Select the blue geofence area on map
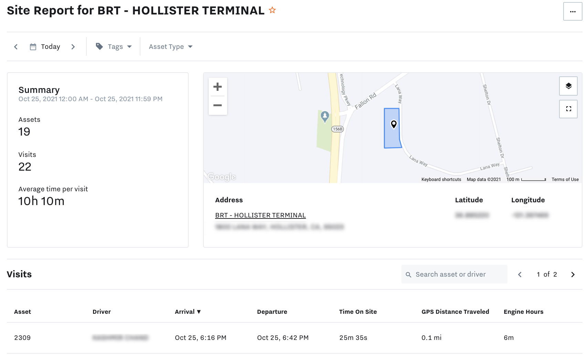 [392, 138]
